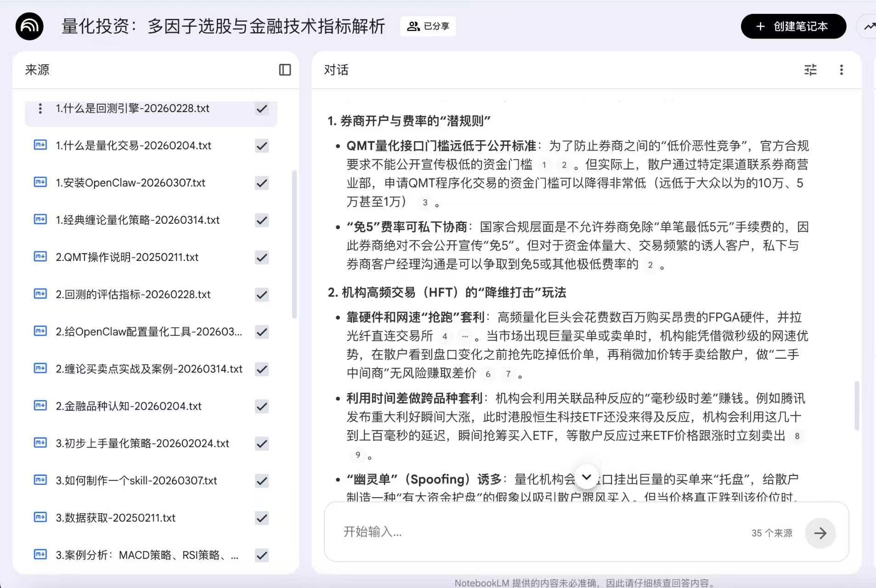This screenshot has height=588, width=876.
Task: Open the chat panel three-dot menu
Action: pos(841,70)
